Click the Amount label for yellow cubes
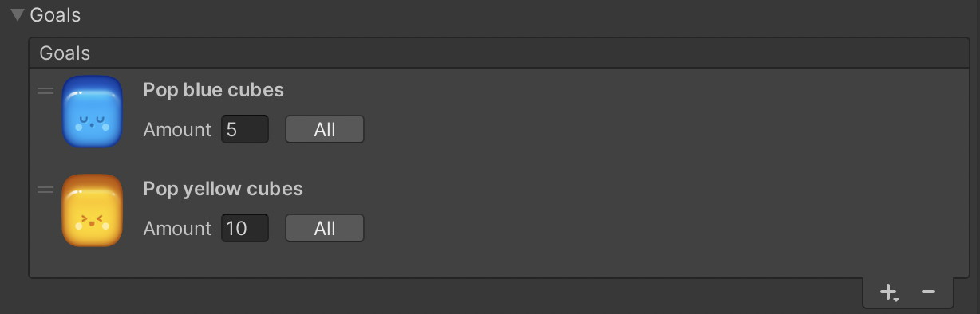 click(x=177, y=228)
